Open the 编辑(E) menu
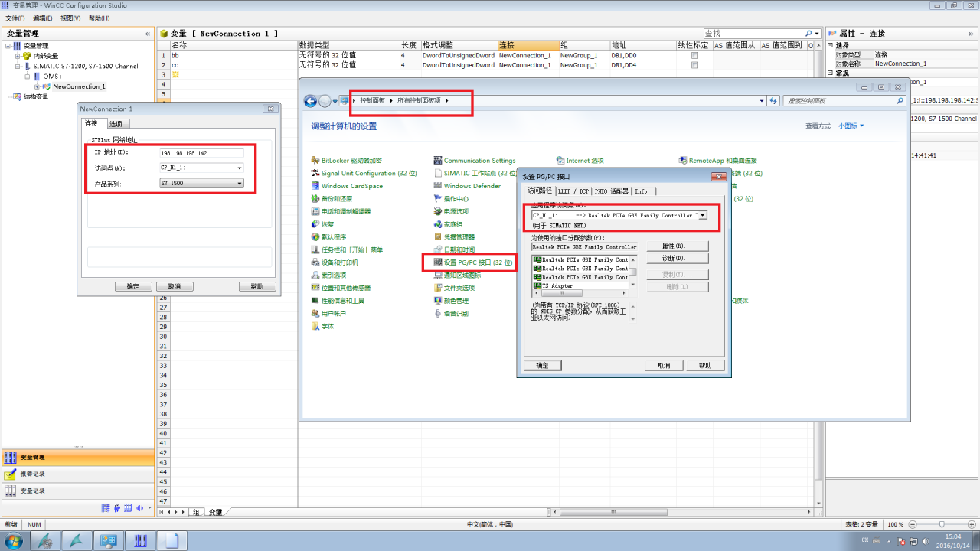 (x=42, y=18)
